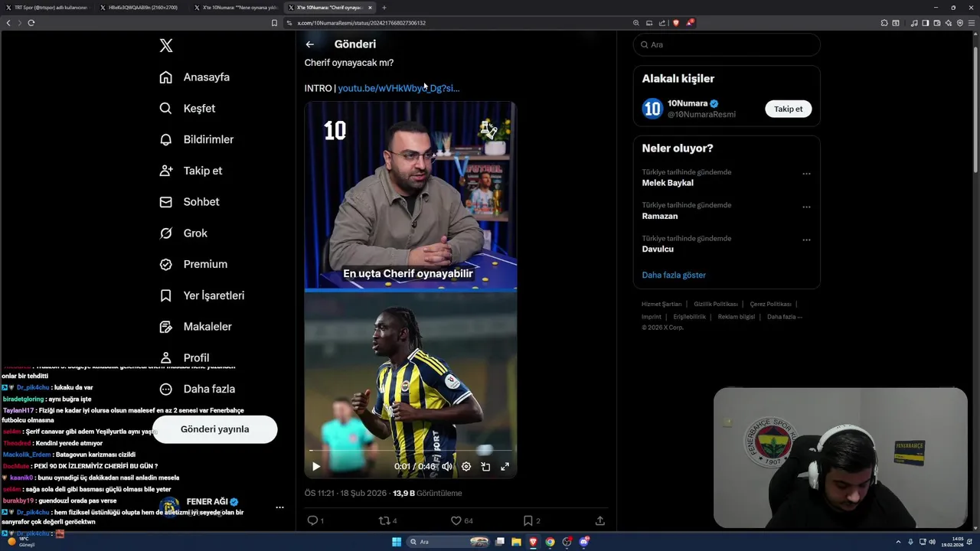Open Takip et in the left sidebar
The image size is (980, 551).
[191, 171]
